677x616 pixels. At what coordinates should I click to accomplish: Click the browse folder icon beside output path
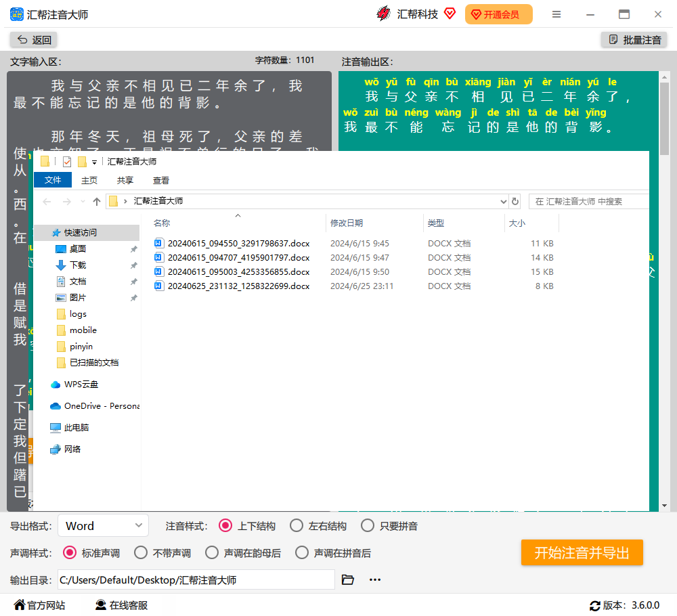click(x=347, y=579)
